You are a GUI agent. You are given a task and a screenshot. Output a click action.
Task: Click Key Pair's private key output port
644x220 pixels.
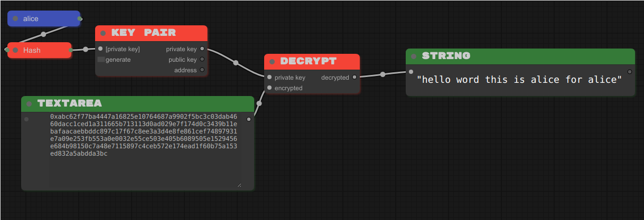(202, 49)
